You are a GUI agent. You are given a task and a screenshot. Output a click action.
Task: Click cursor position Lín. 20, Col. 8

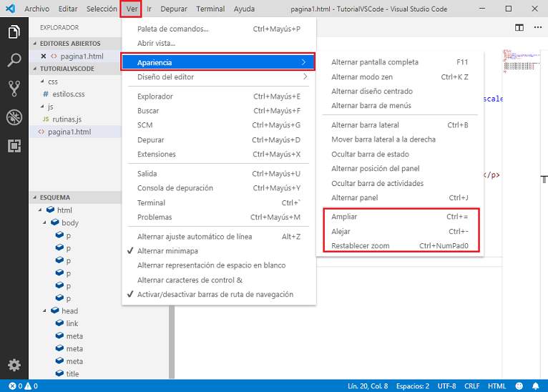(368, 386)
